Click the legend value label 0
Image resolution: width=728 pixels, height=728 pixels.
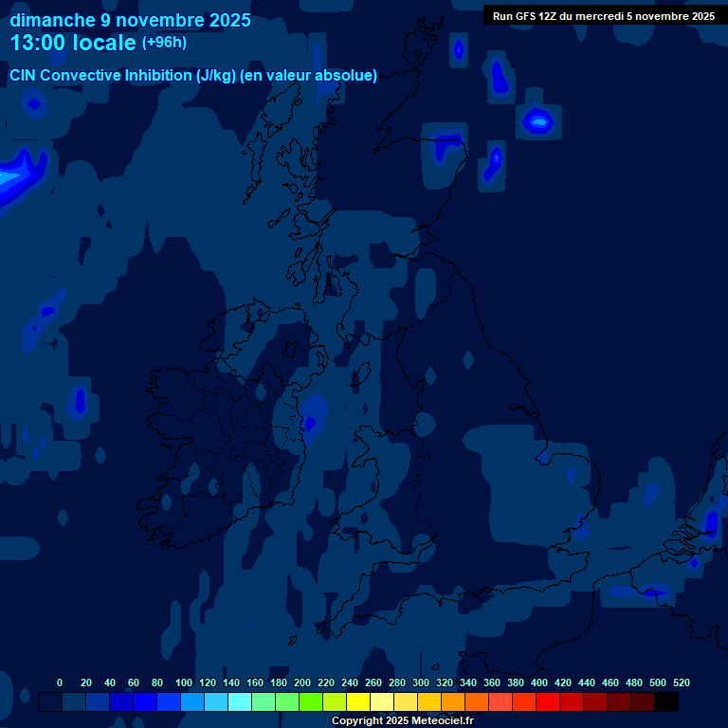(60, 682)
